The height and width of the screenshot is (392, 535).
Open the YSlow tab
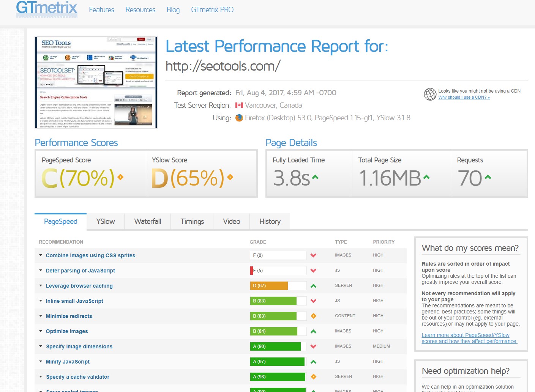coord(105,222)
